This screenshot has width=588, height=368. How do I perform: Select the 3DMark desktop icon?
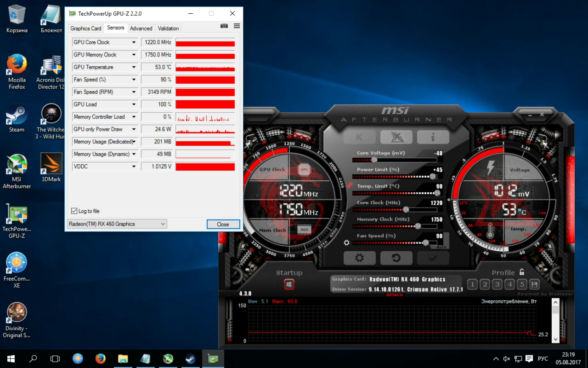point(51,167)
